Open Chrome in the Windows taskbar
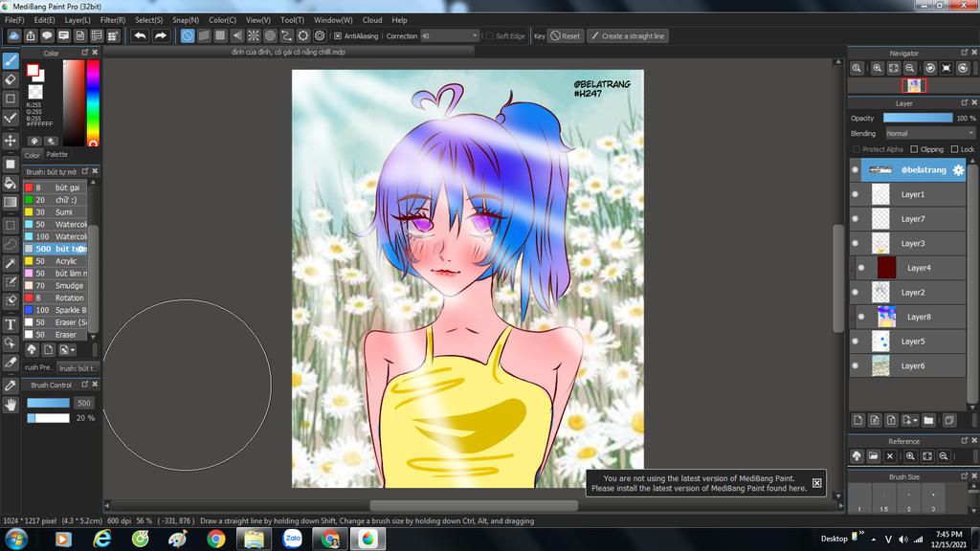 216,539
